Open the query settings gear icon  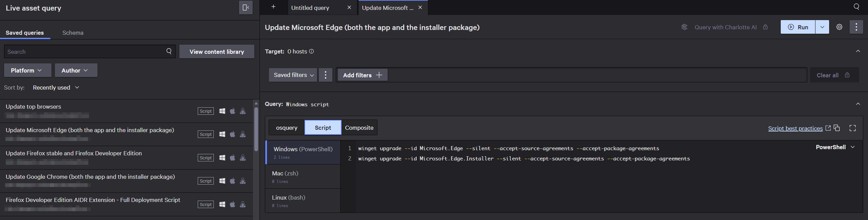click(x=839, y=27)
